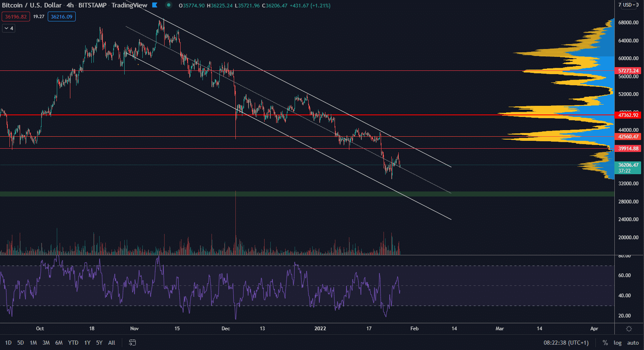
Task: Toggle auto scale for the chart
Action: tap(633, 343)
